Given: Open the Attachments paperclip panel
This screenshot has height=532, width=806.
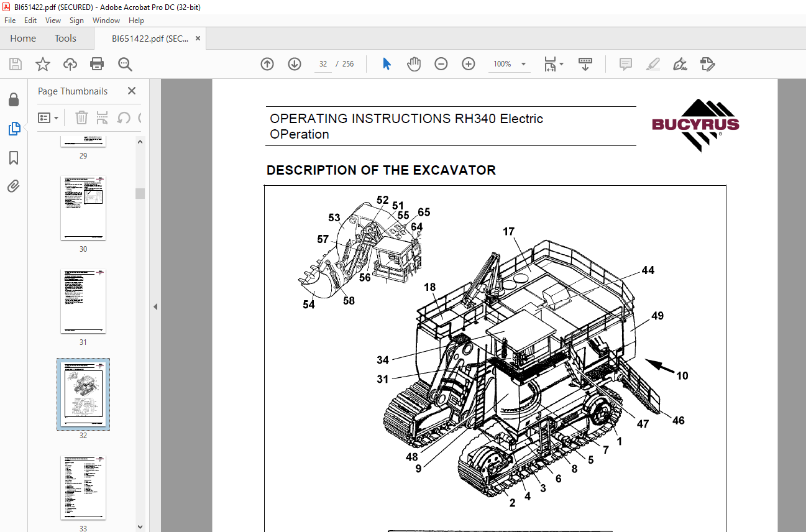Looking at the screenshot, I should click(14, 186).
